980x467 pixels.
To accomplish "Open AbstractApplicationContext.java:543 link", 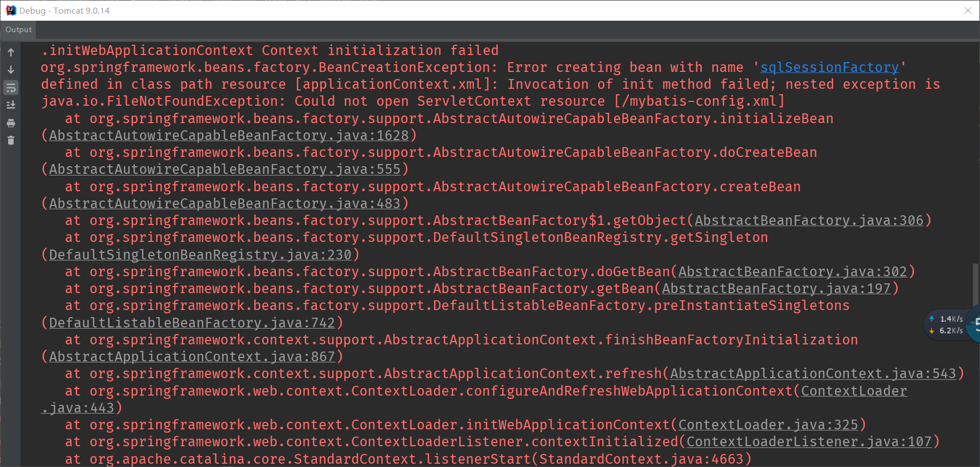I will click(x=813, y=374).
